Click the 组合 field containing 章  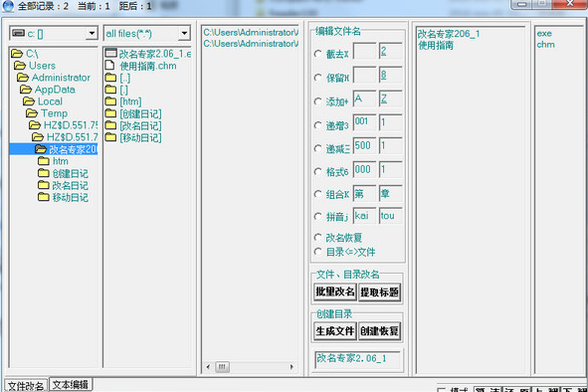click(x=390, y=194)
